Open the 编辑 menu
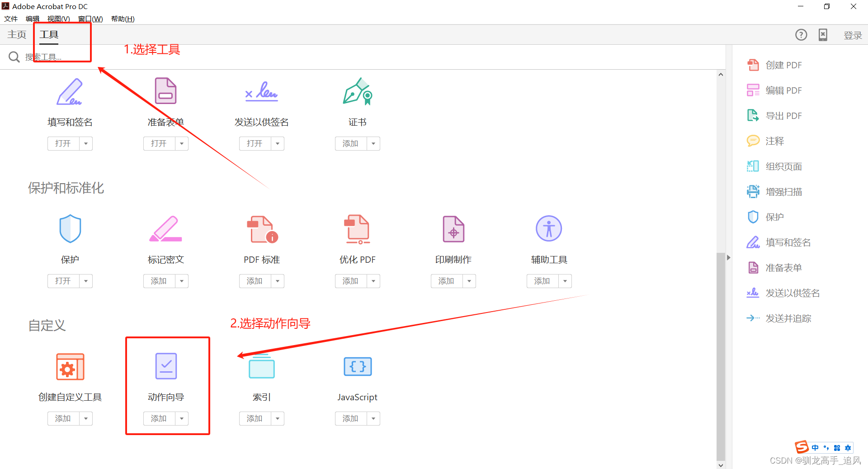868x469 pixels. 33,19
